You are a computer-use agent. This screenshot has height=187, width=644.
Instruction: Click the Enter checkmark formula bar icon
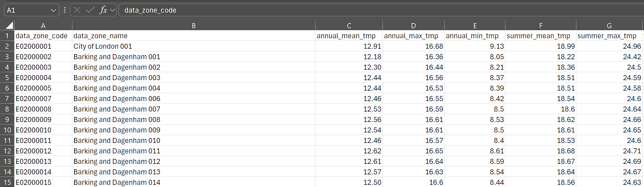[90, 10]
